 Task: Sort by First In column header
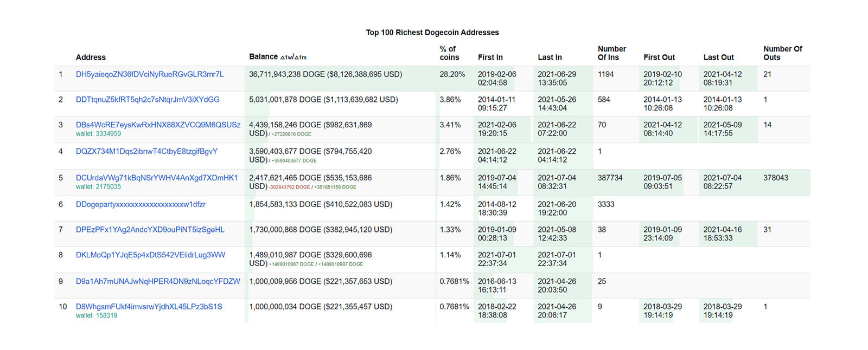pos(490,57)
